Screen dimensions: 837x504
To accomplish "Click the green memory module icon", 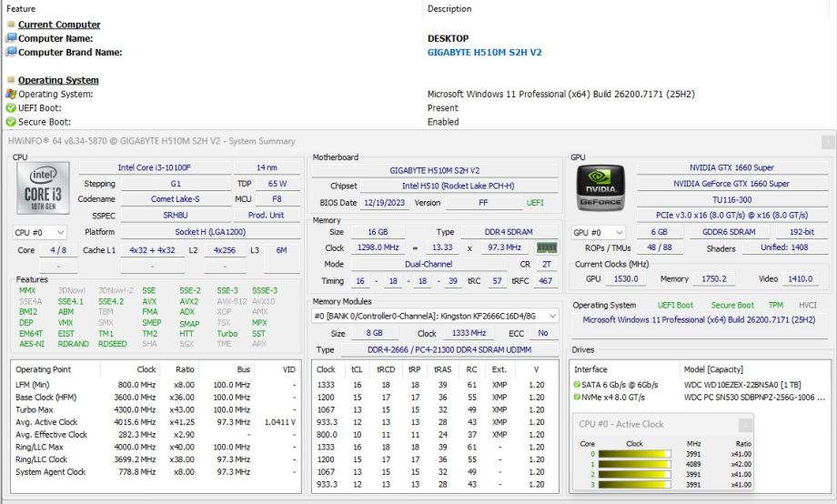I will point(548,247).
